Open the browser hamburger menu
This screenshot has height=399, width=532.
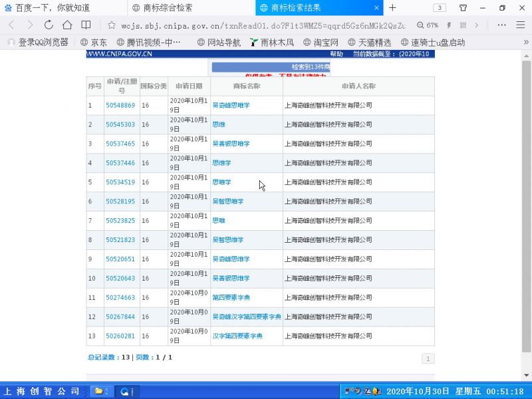tap(520, 25)
